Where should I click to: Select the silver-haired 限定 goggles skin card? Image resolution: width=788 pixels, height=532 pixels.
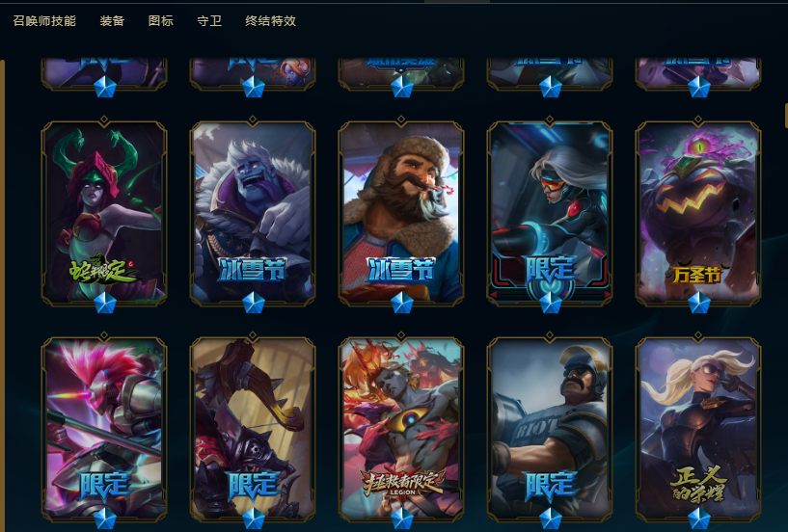coord(550,213)
